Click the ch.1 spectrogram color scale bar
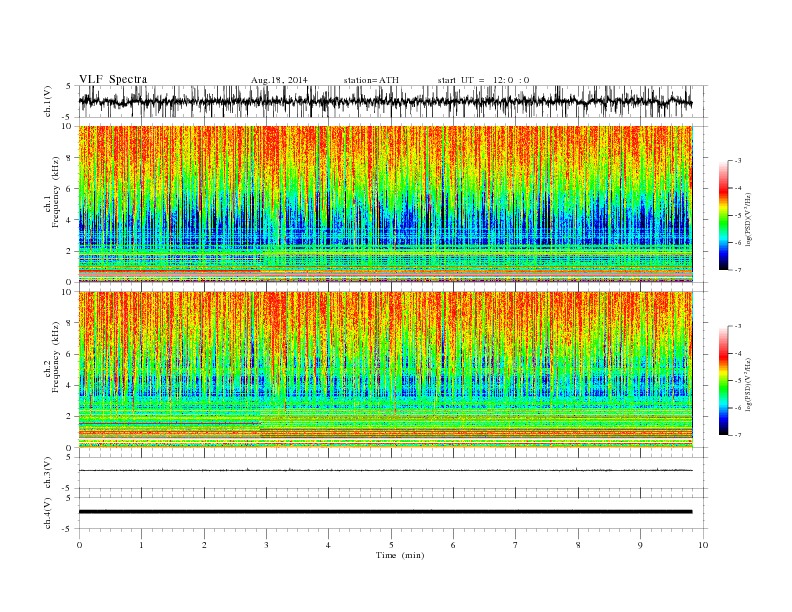Screen dimensions: 792x612 (723, 215)
